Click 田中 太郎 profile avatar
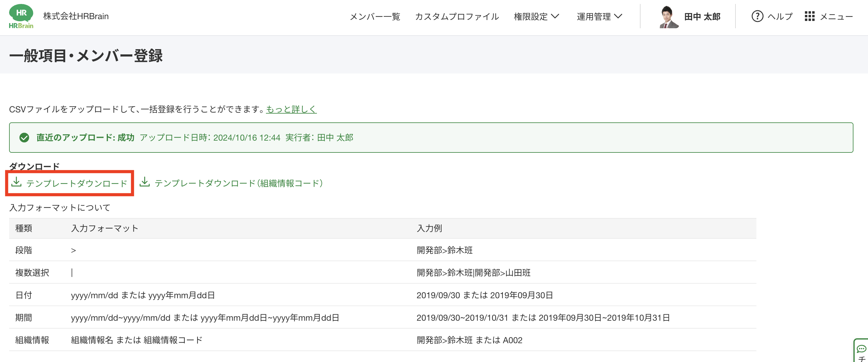 click(668, 16)
